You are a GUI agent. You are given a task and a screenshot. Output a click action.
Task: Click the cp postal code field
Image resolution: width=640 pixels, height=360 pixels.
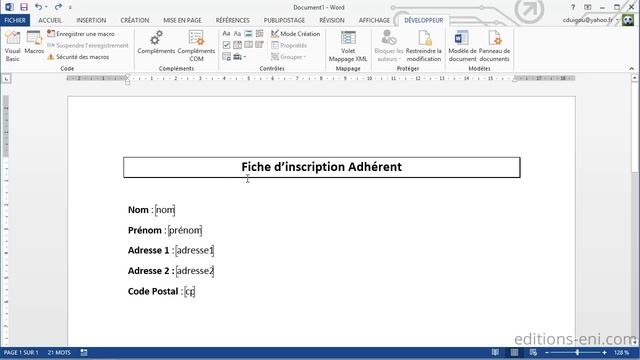tap(190, 291)
